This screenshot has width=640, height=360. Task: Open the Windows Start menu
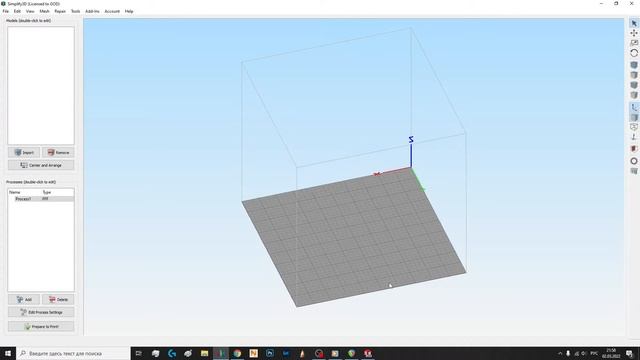[8, 353]
